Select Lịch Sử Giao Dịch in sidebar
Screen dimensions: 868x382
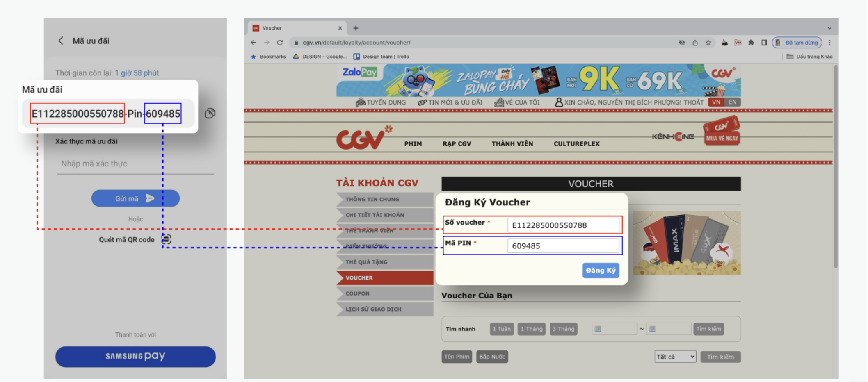click(x=385, y=309)
